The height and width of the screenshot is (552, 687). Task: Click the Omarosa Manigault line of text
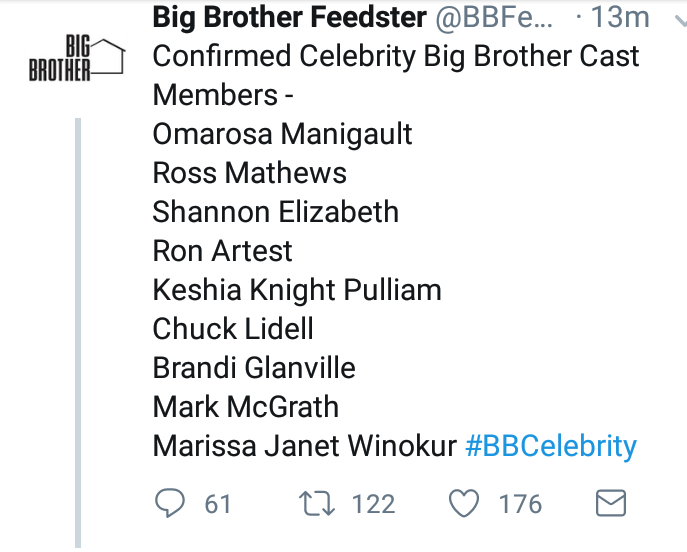282,134
